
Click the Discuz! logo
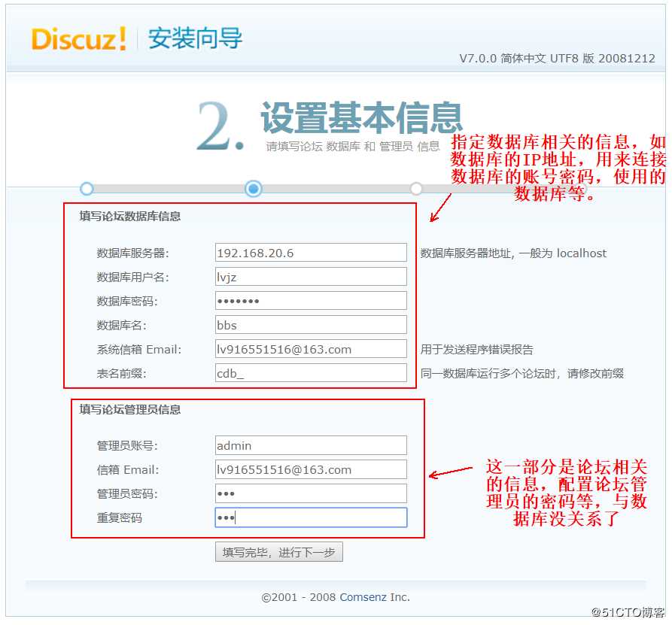pos(79,38)
